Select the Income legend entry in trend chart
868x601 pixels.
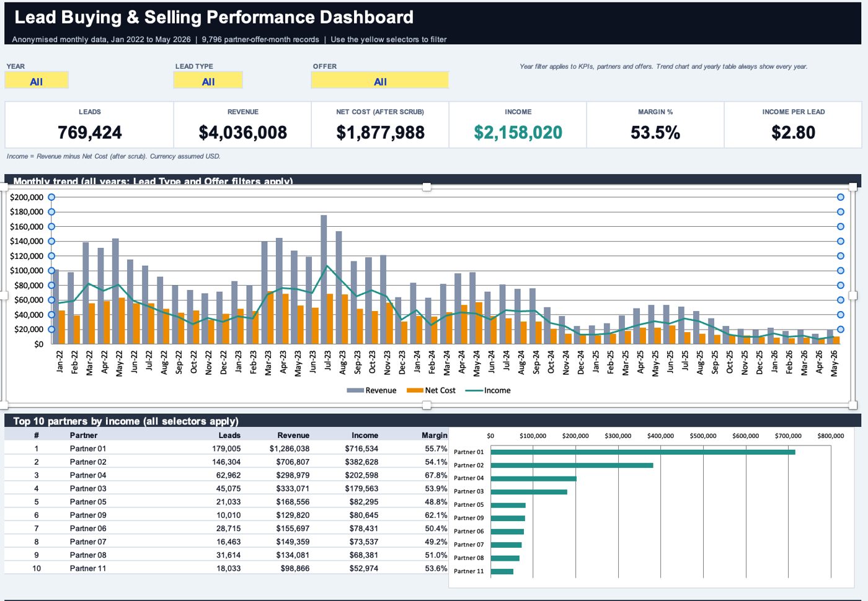click(x=488, y=390)
